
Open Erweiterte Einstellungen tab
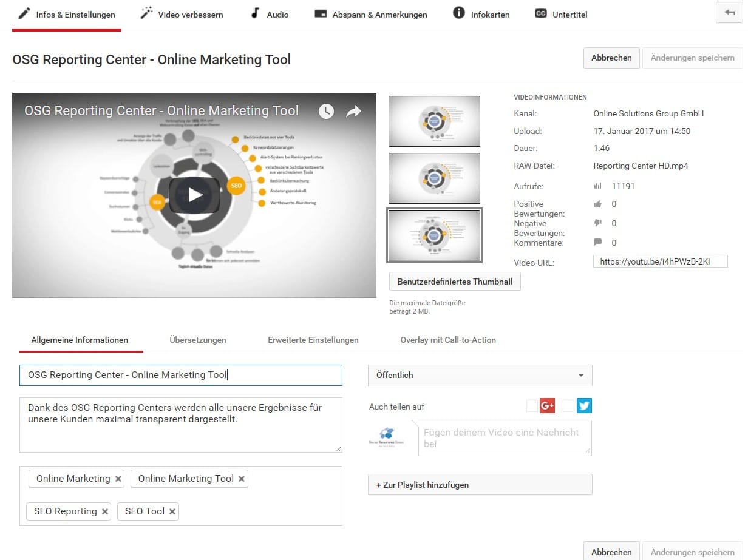point(313,340)
